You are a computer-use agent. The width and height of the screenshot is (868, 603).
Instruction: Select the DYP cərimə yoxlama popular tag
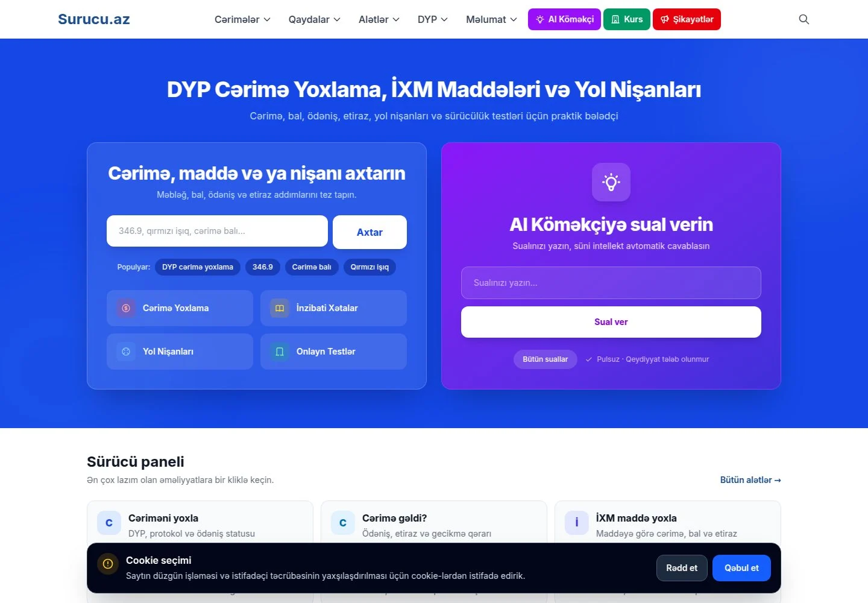tap(198, 267)
